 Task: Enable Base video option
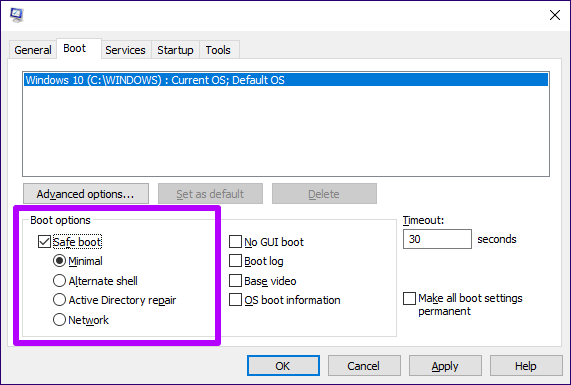point(235,281)
